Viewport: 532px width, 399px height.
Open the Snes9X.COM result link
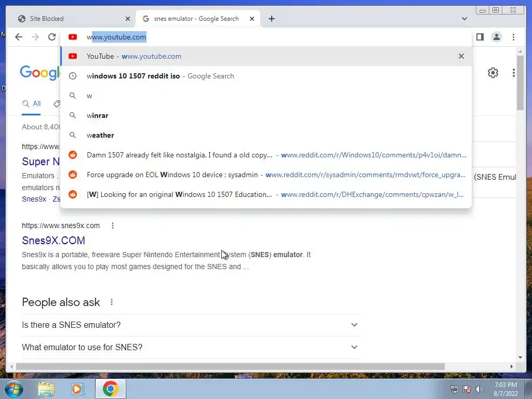pos(54,240)
